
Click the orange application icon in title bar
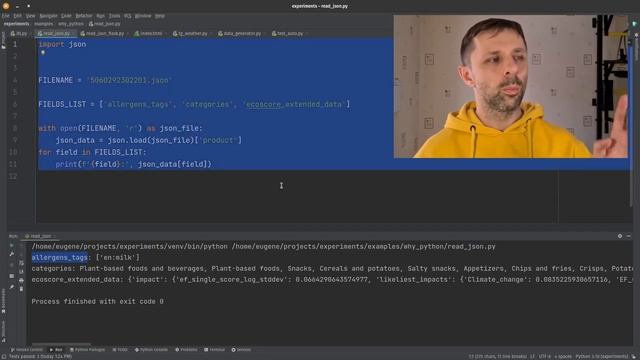[6, 6]
